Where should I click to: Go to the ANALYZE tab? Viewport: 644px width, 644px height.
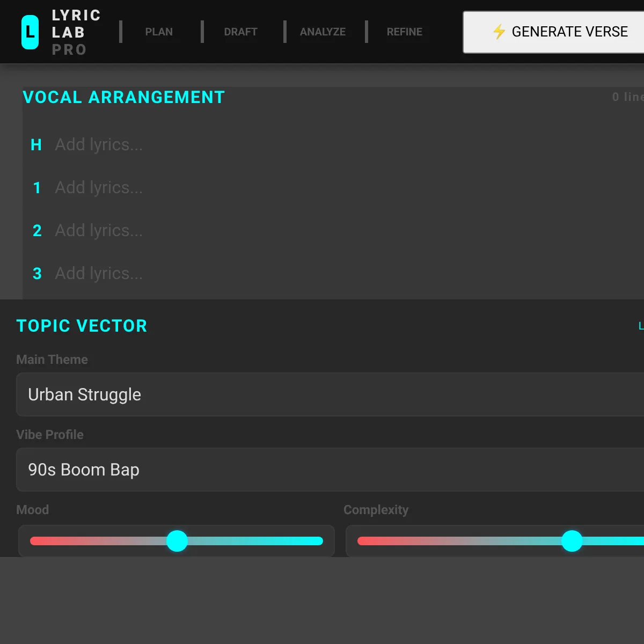(x=323, y=32)
